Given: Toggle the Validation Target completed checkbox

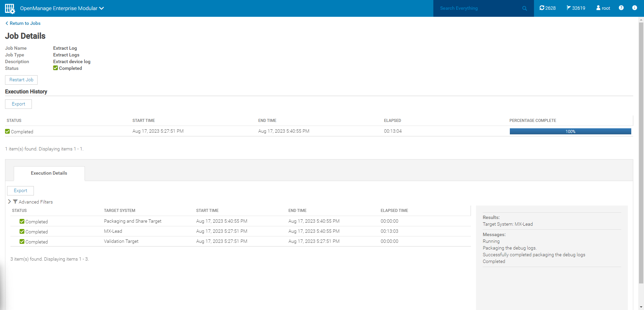Looking at the screenshot, I should click(22, 241).
